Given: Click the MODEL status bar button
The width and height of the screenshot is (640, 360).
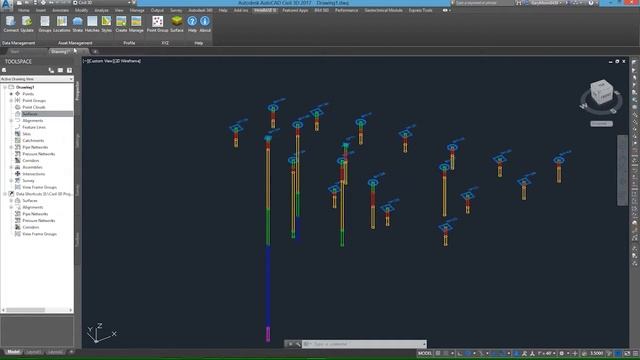Looking at the screenshot, I should (x=424, y=353).
